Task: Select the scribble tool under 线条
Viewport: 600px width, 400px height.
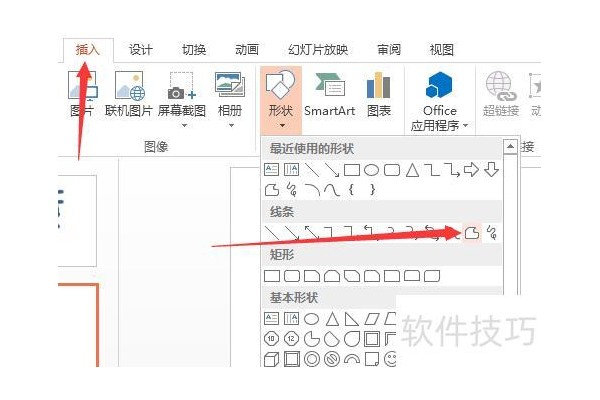Action: click(x=492, y=232)
